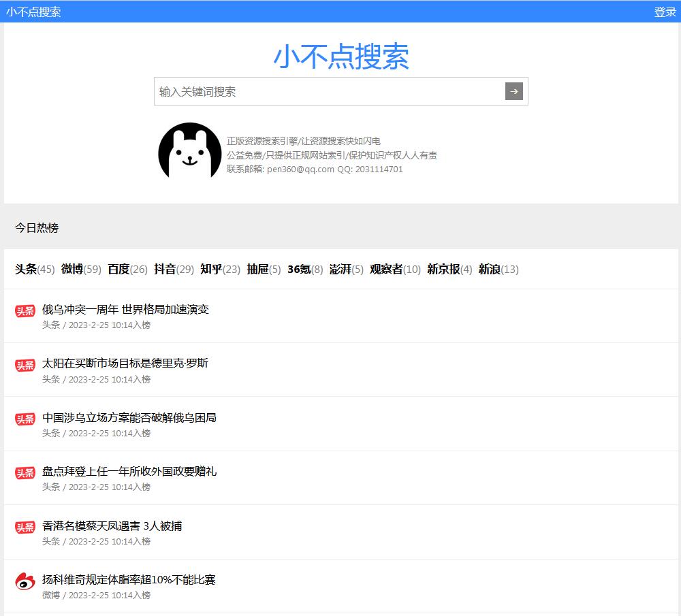Click the rabbit mascot logo
681x616 pixels.
click(x=189, y=152)
